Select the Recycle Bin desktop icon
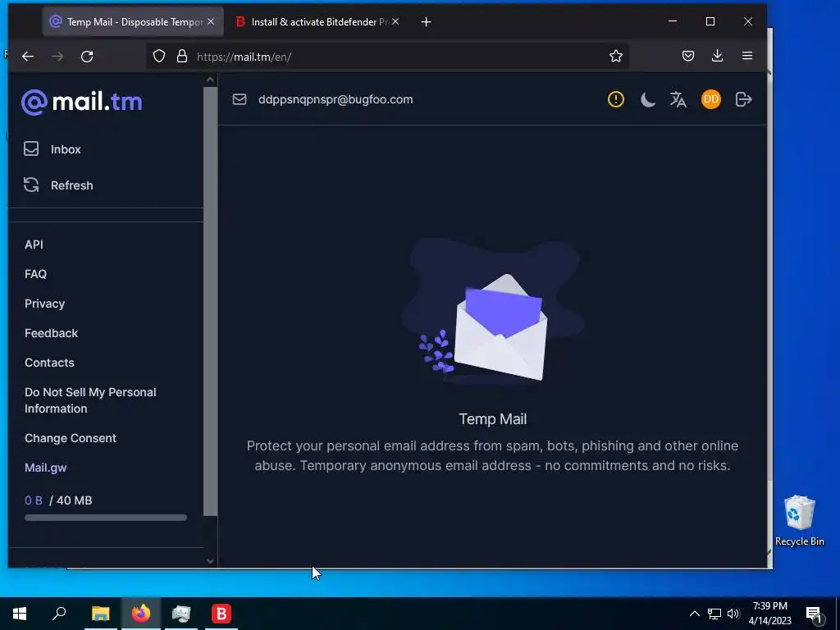Image resolution: width=840 pixels, height=630 pixels. (x=799, y=521)
